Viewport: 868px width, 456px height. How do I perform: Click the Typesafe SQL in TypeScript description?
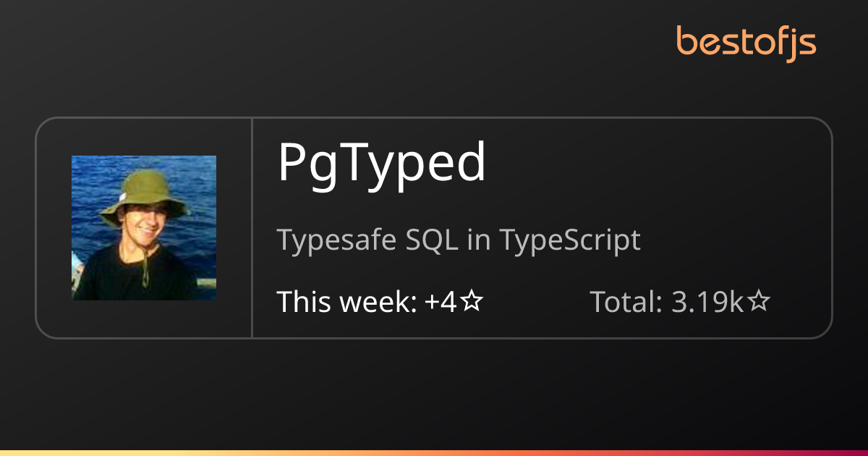click(459, 240)
